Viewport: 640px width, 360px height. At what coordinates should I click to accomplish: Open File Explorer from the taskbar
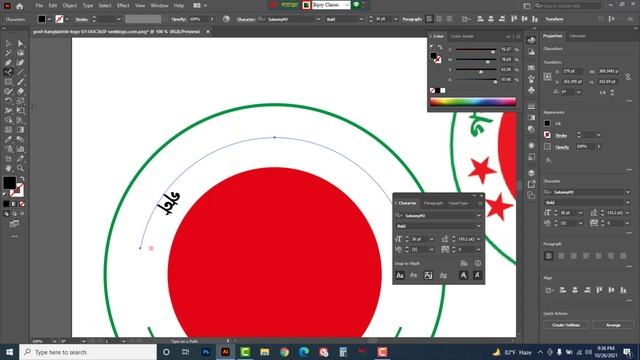[264, 352]
